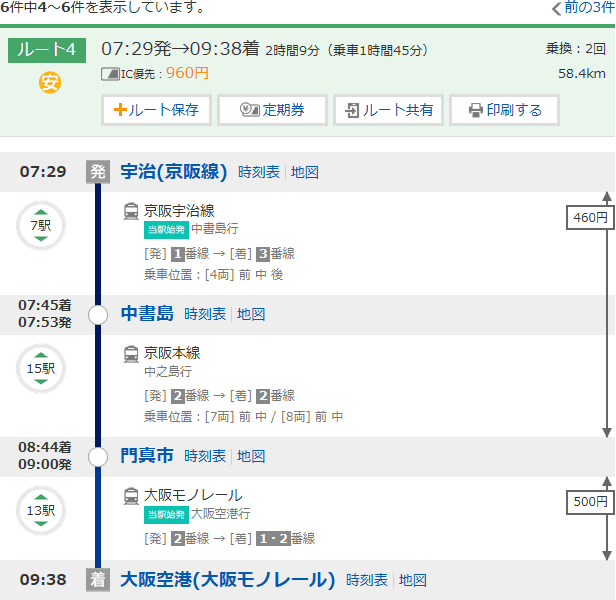616x600 pixels.
Task: Open 大阪空港(大阪モノレール) station link
Action: 227,579
